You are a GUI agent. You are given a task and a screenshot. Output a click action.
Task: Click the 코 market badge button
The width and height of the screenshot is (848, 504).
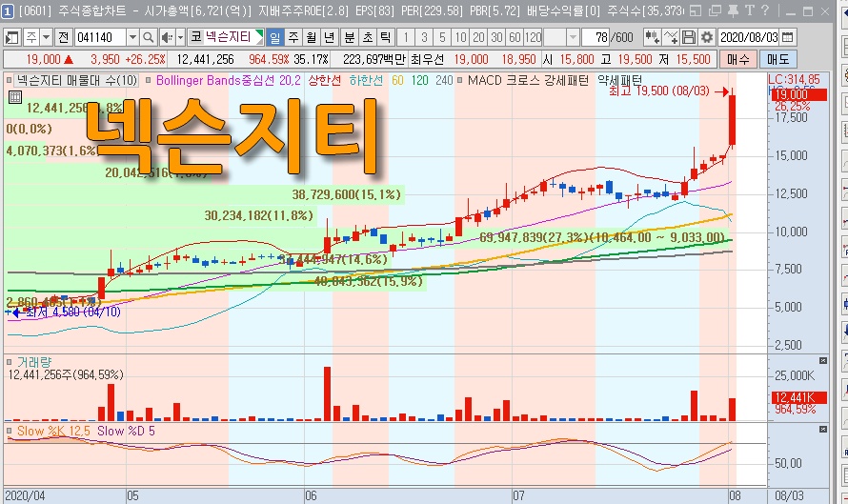coord(195,37)
